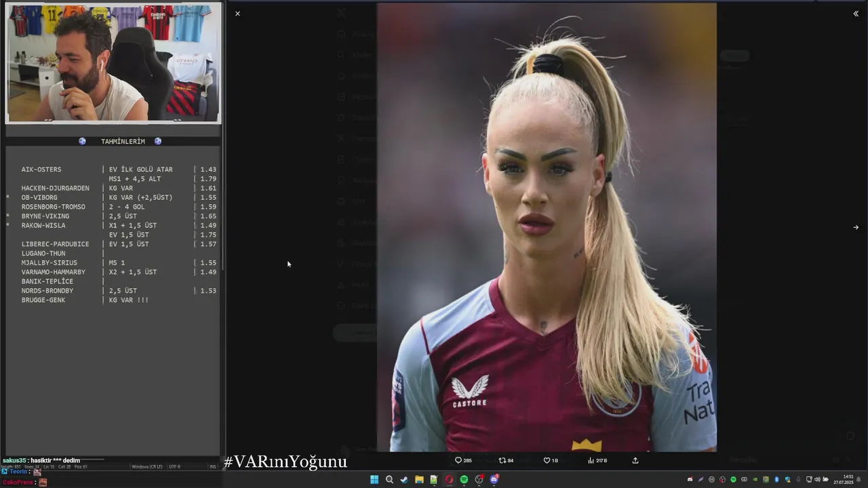
Task: Open File Explorer from the taskbar
Action: [419, 479]
